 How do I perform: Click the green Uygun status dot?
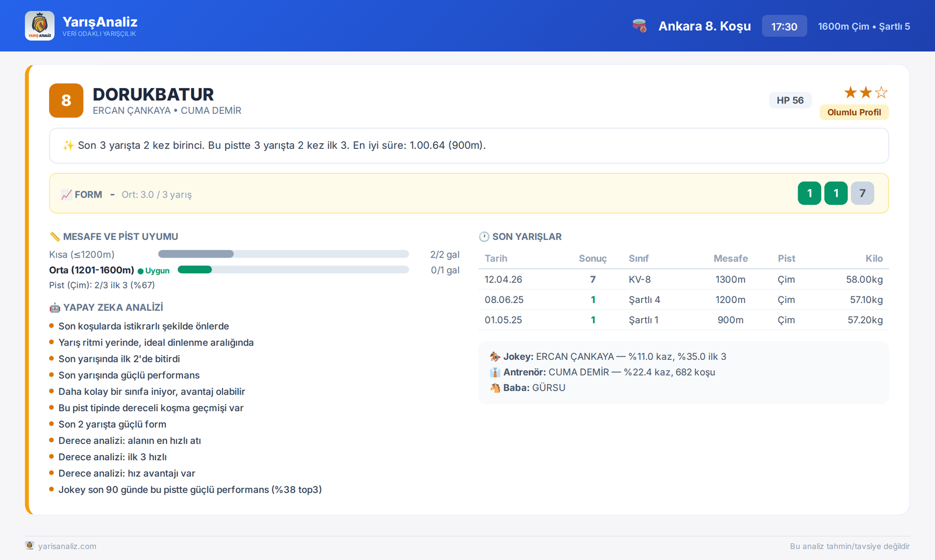(140, 271)
